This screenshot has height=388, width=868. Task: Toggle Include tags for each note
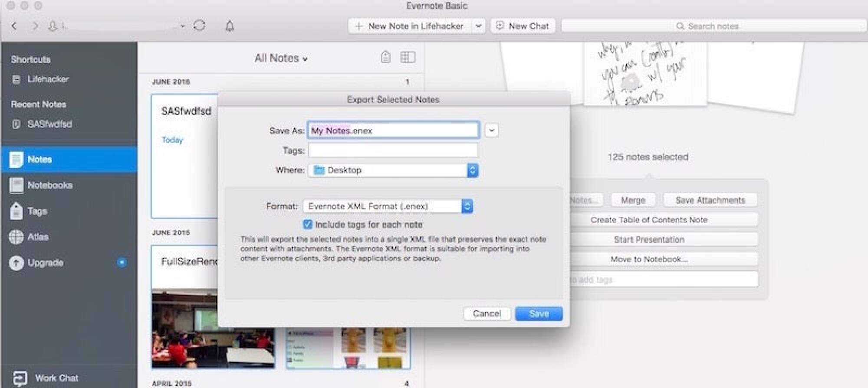[307, 225]
